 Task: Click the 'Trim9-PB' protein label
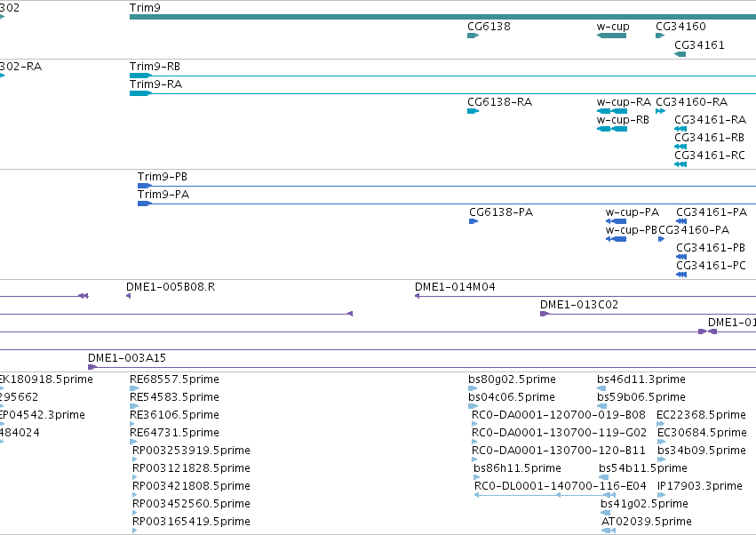(x=162, y=177)
